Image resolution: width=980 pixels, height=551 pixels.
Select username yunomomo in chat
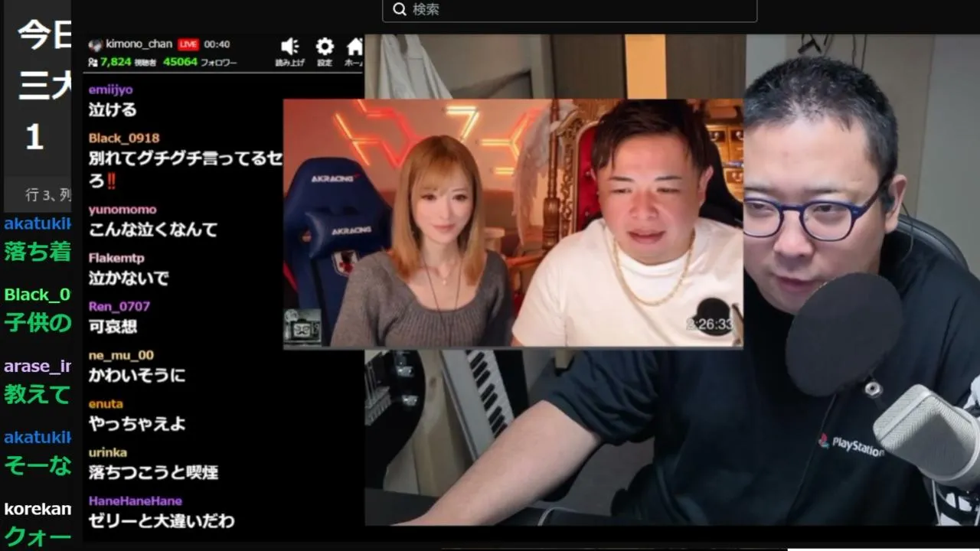122,210
